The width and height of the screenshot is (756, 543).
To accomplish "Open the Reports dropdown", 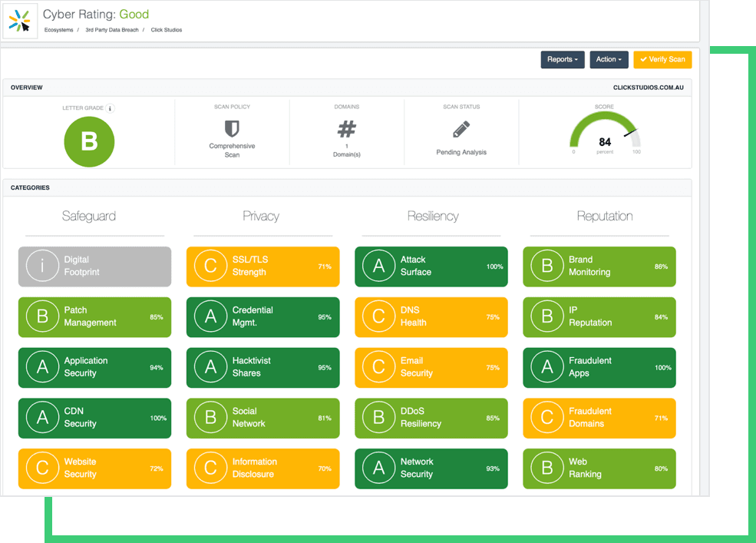I will 563,60.
